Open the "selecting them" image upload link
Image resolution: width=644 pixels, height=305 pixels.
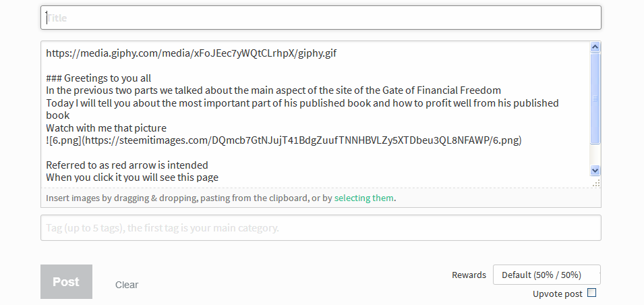pos(363,198)
